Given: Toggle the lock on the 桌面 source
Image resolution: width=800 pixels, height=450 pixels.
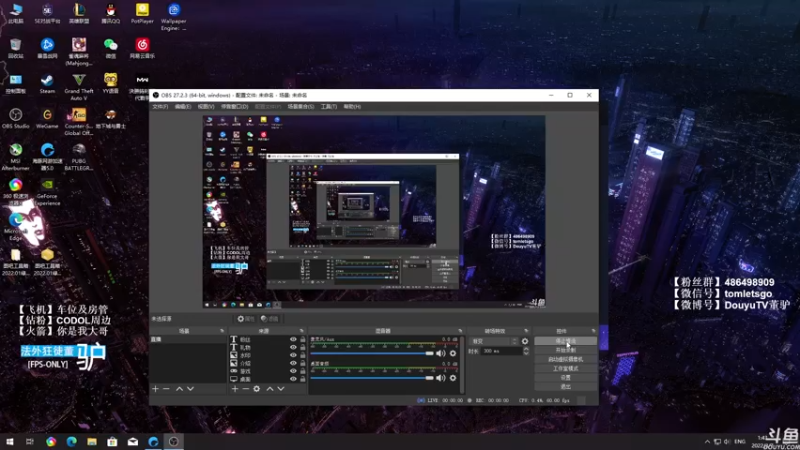Looking at the screenshot, I should click(303, 379).
